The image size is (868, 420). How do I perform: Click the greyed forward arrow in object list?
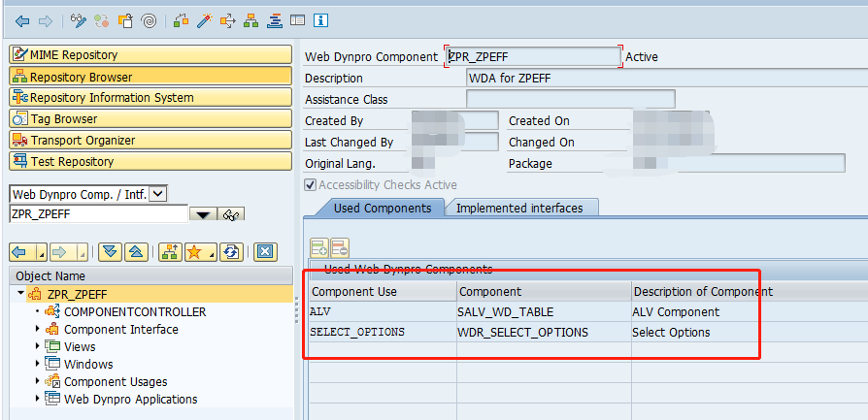click(58, 253)
